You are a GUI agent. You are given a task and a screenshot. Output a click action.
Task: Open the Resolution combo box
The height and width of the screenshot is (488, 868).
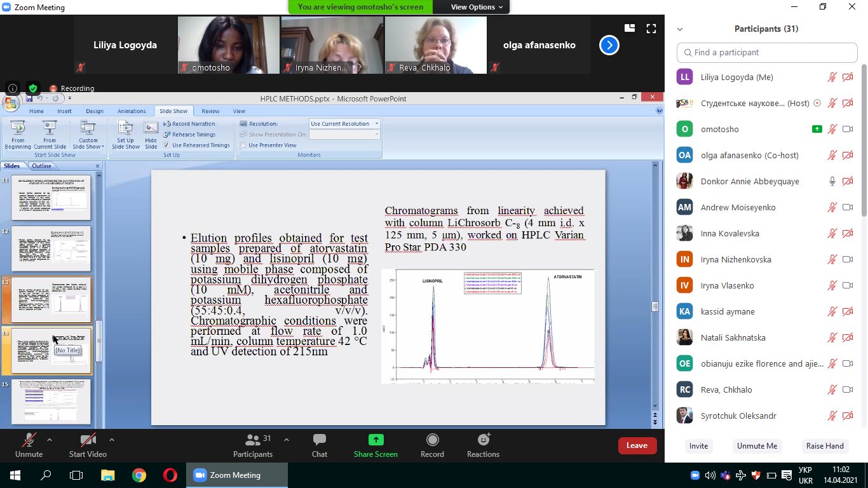344,124
